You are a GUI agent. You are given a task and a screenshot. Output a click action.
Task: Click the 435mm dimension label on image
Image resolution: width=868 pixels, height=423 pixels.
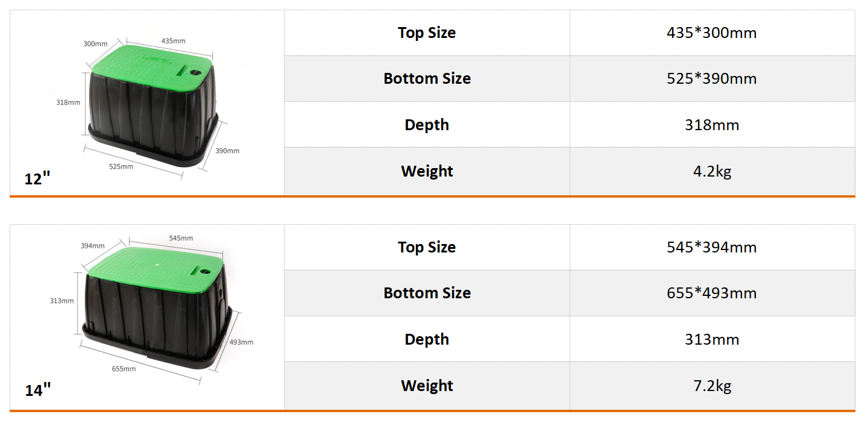point(173,40)
